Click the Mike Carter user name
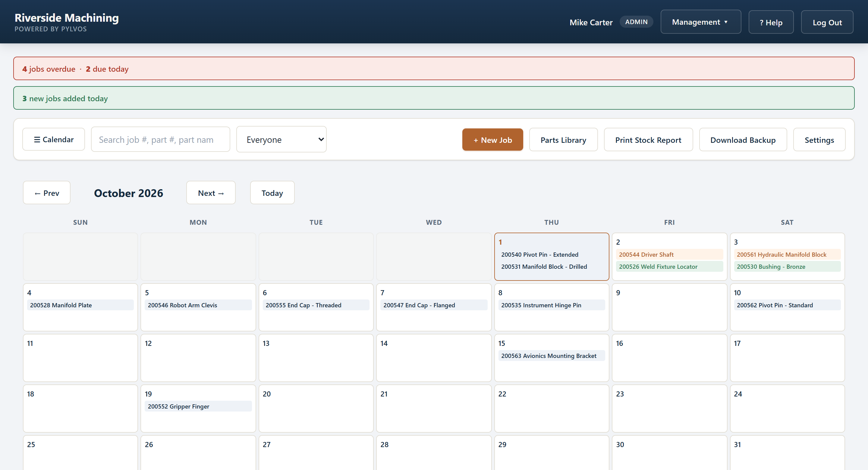The height and width of the screenshot is (470, 868). pyautogui.click(x=591, y=22)
